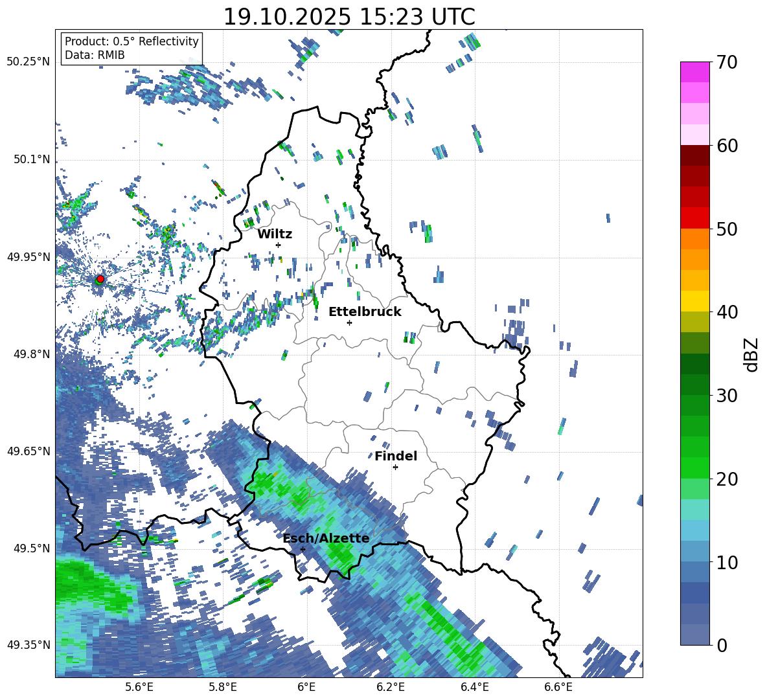
Task: Click the 50.25°N latitude label
Action: pyautogui.click(x=29, y=62)
